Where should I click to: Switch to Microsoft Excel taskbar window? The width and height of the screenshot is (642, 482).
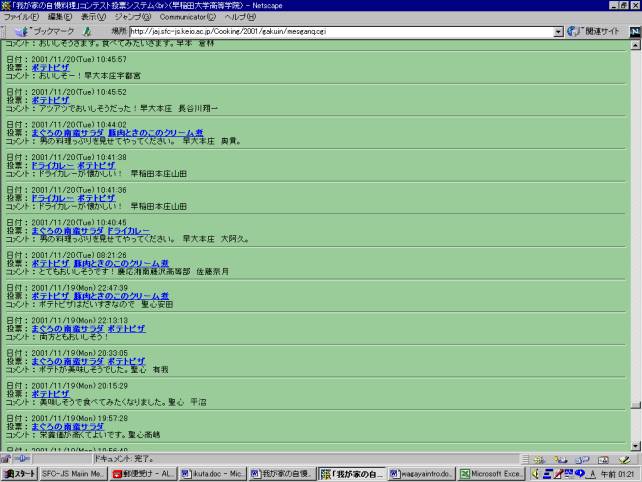[x=491, y=474]
